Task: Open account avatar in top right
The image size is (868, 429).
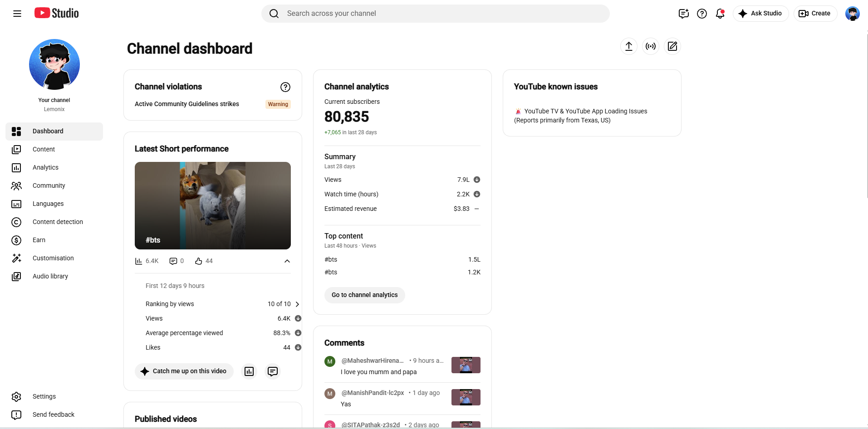Action: [853, 14]
